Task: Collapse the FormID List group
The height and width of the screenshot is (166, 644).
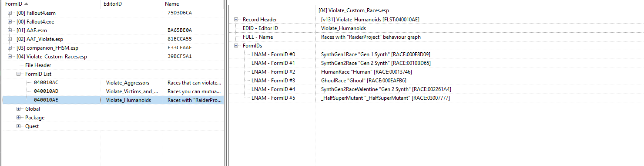Action: pyautogui.click(x=19, y=74)
